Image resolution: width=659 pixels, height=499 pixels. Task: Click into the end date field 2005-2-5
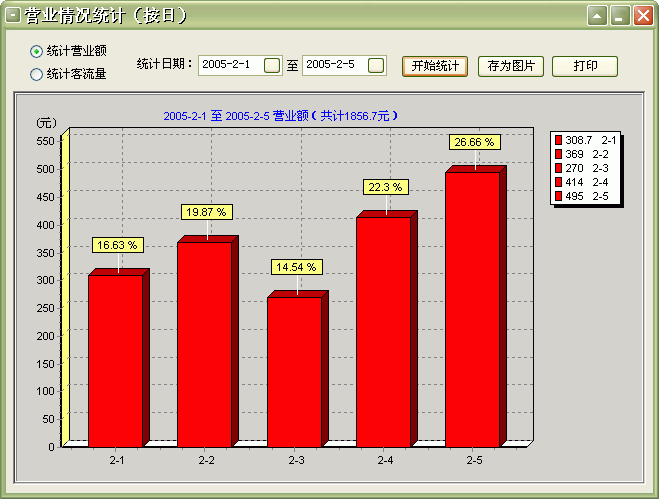point(334,66)
